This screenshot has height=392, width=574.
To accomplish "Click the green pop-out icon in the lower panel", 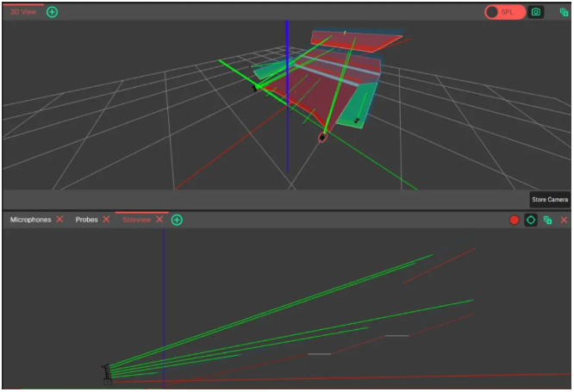I will tap(547, 221).
